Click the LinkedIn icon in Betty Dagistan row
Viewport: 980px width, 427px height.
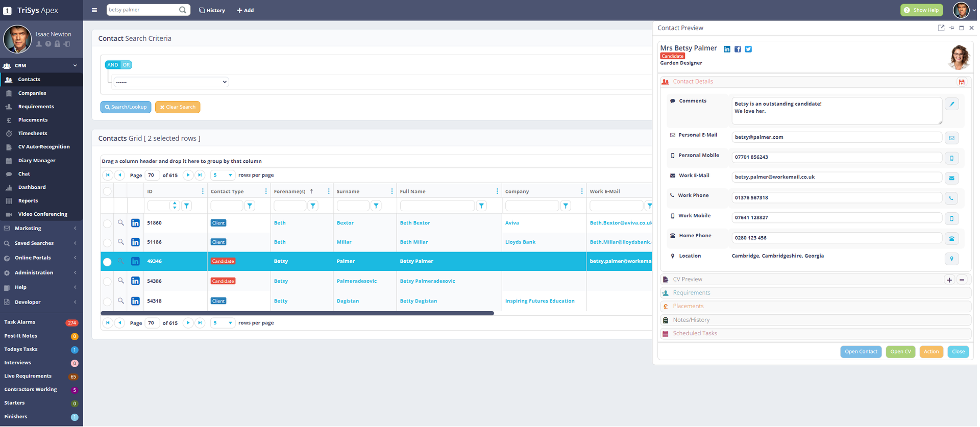[x=135, y=301]
